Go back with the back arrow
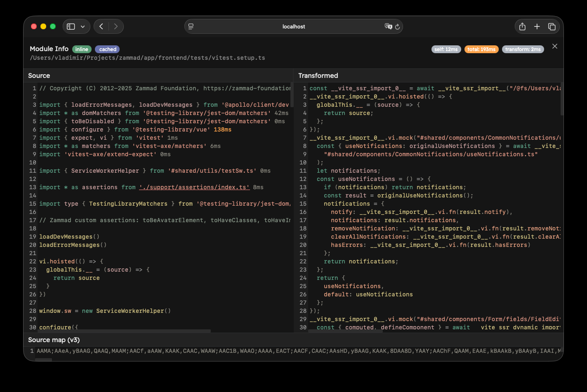Image resolution: width=587 pixels, height=392 pixels. tap(101, 26)
